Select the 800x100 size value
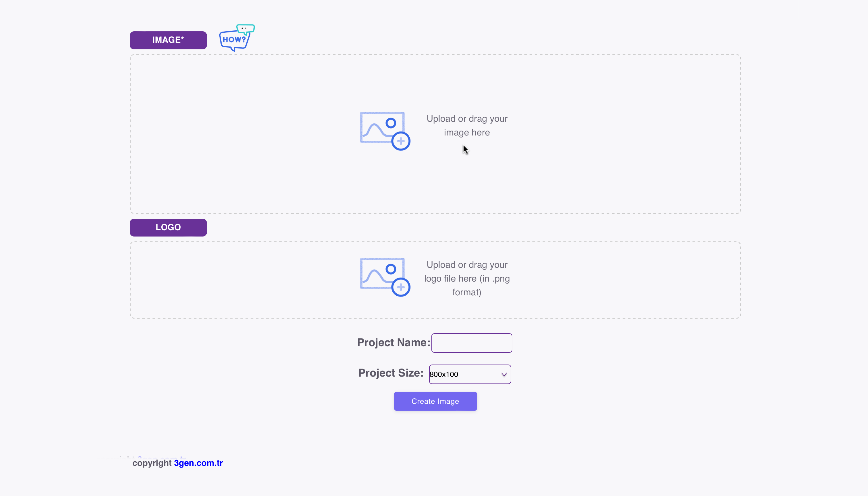The image size is (868, 496). pos(443,374)
